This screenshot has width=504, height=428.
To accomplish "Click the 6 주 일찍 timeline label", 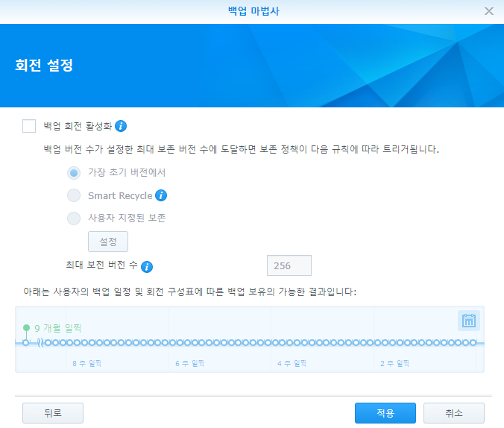I will (x=189, y=363).
